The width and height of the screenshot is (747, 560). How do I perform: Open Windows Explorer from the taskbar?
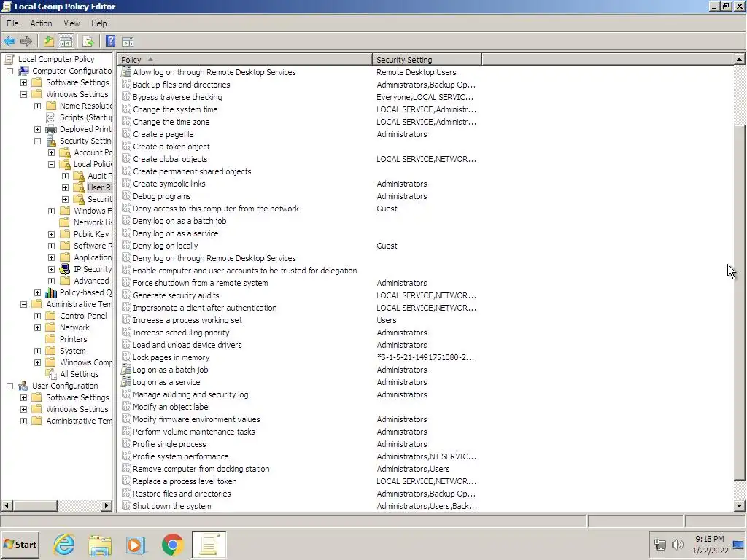pyautogui.click(x=100, y=544)
